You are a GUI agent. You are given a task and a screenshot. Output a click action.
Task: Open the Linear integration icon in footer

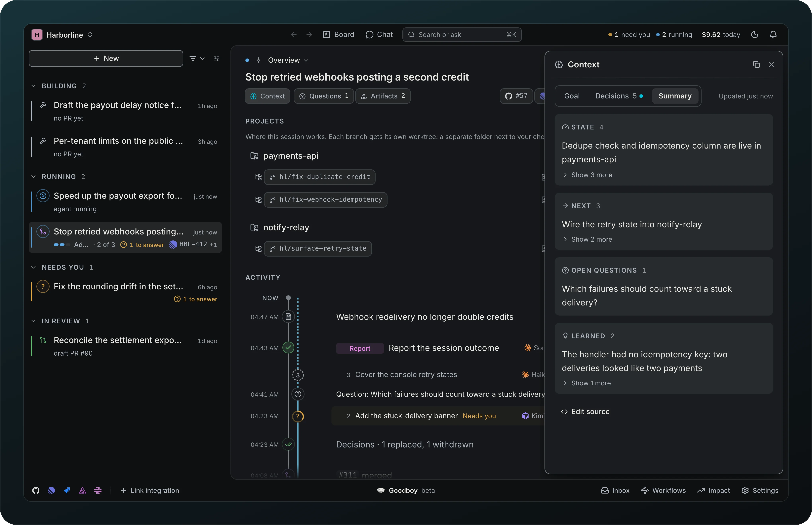pos(52,490)
